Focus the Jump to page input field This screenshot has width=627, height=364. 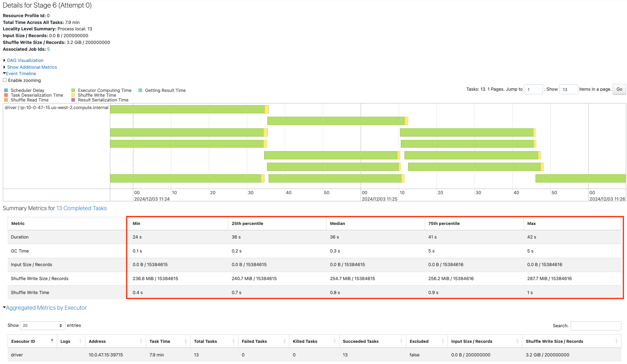(x=533, y=89)
